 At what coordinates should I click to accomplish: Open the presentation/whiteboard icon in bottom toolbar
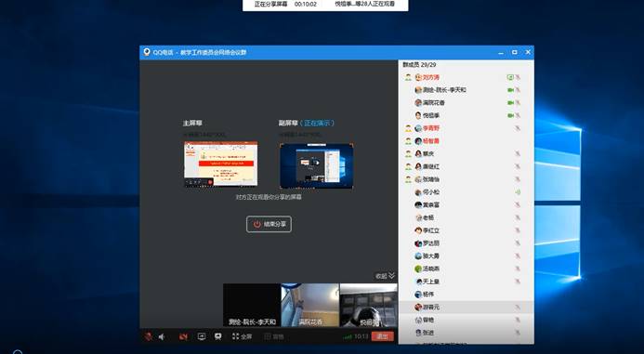(218, 336)
